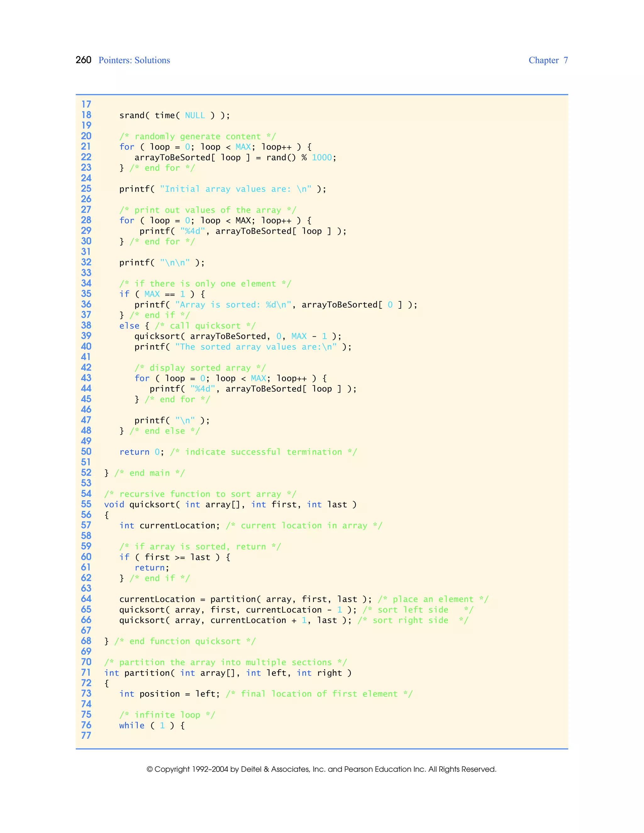The image size is (644, 833).
Task: Click the 'randomly generate content' comment
Action: pos(197,136)
